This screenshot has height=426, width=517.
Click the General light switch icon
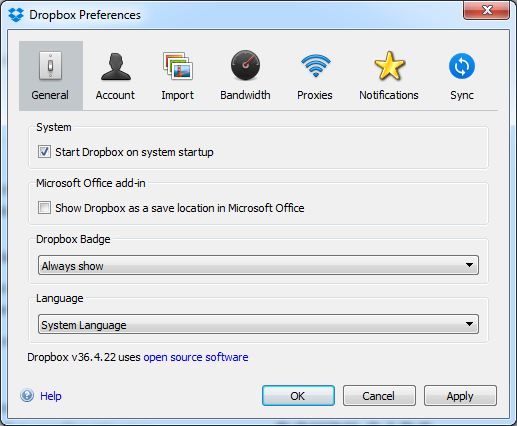(50, 66)
